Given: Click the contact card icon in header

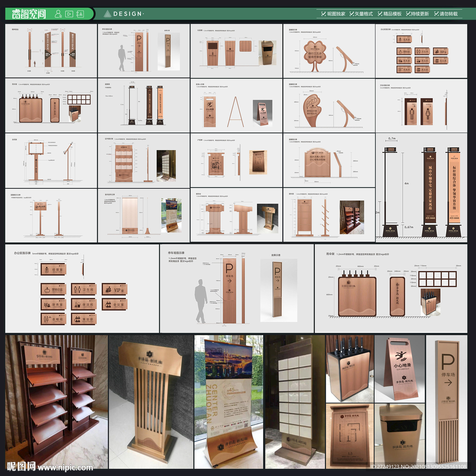Looking at the screenshot, I should click(x=80, y=13).
